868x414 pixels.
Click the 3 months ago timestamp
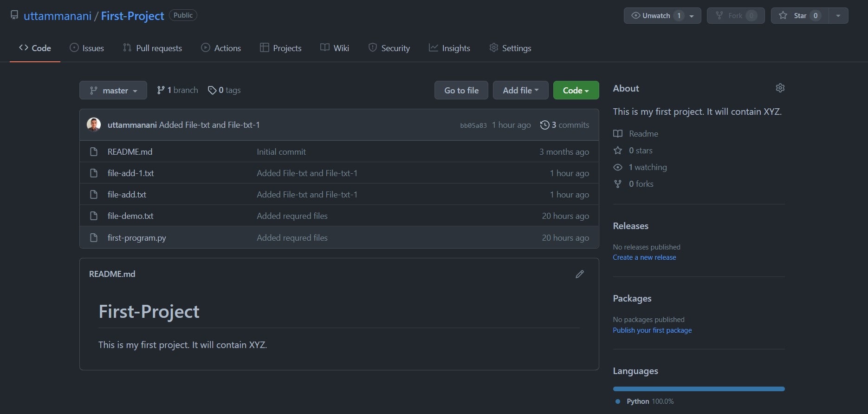[564, 151]
